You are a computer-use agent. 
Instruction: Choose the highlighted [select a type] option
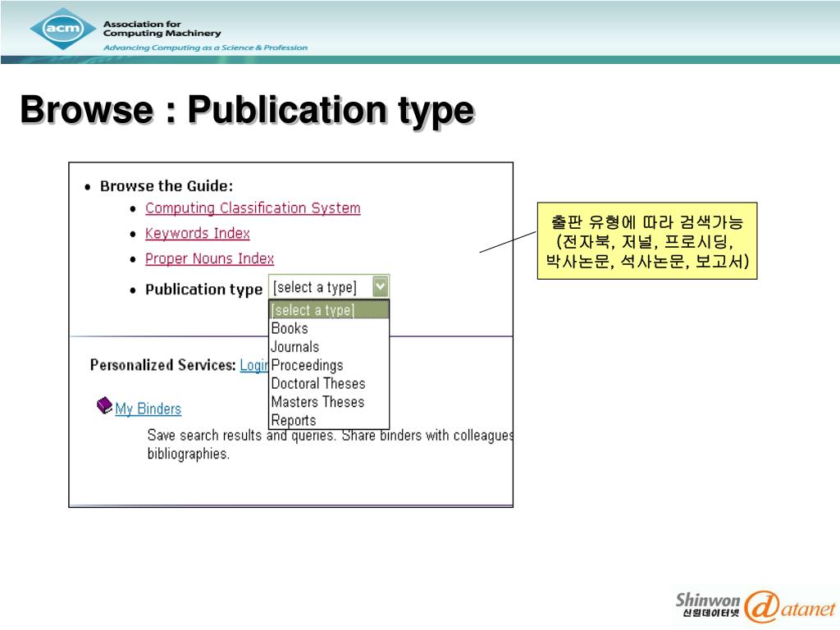click(x=328, y=309)
